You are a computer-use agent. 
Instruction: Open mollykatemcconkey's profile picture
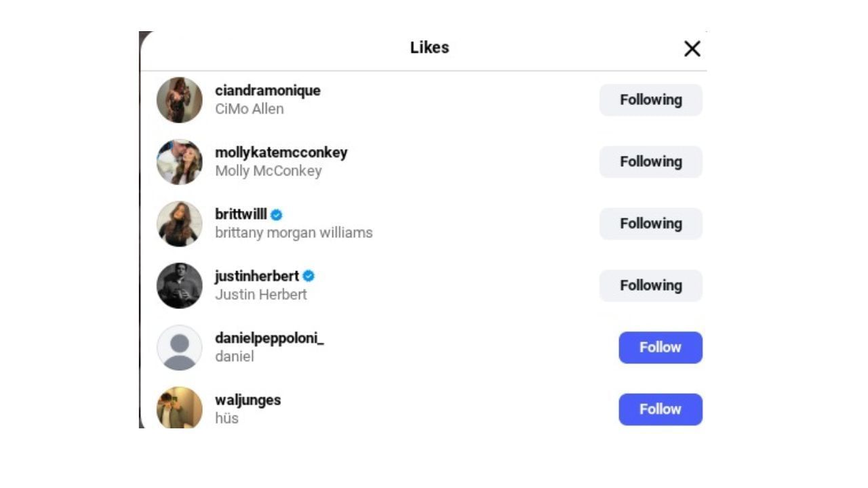180,162
